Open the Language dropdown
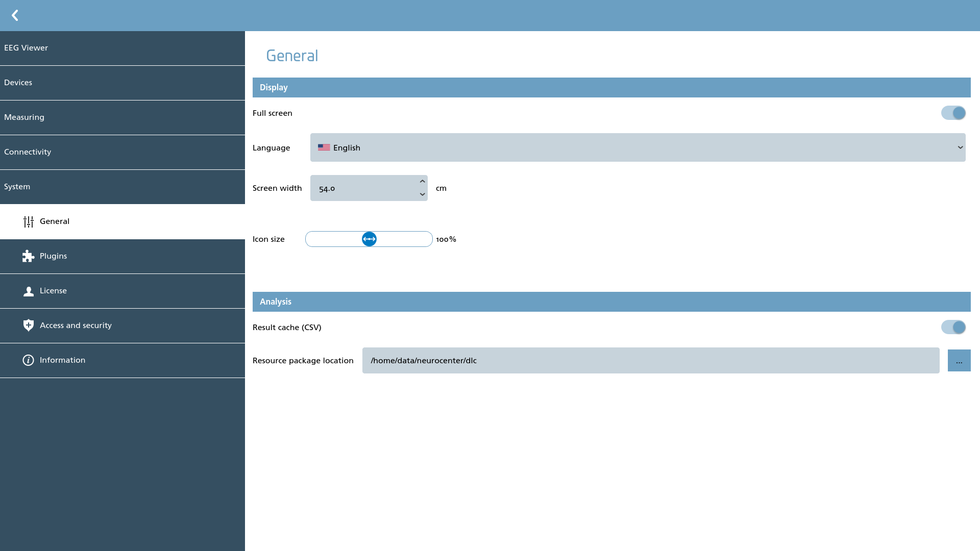The width and height of the screenshot is (980, 551). [638, 147]
